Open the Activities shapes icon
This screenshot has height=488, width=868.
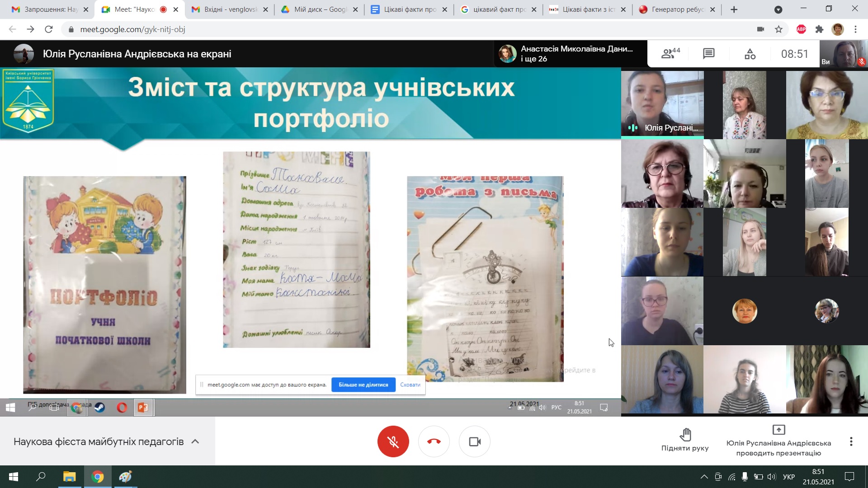tap(750, 54)
